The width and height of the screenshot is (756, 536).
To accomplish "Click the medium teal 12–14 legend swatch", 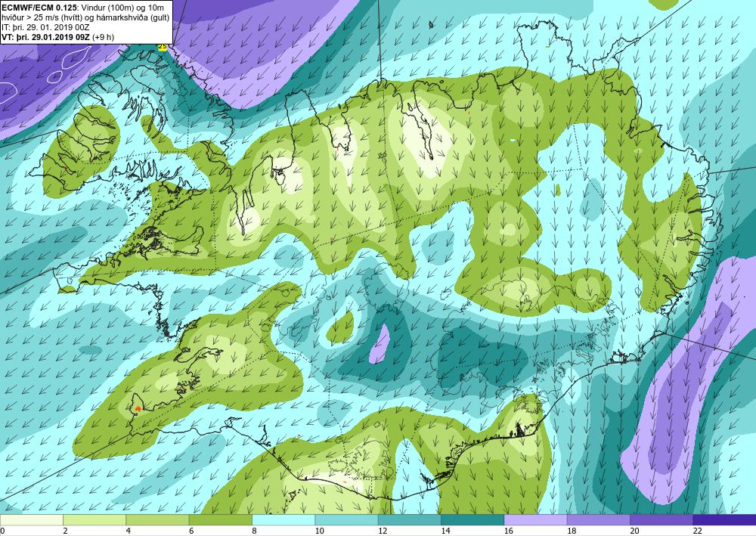I will (409, 520).
